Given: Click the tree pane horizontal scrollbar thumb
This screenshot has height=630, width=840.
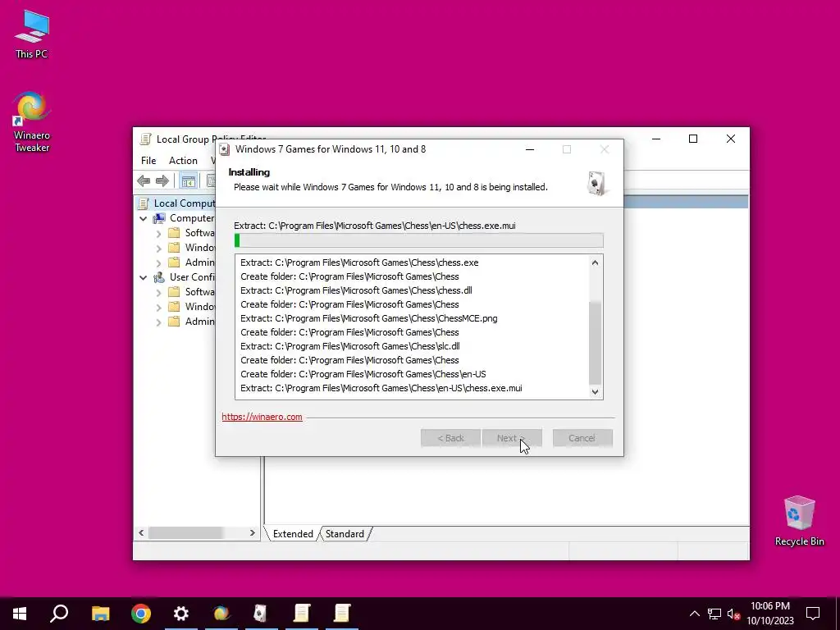Looking at the screenshot, I should click(185, 533).
